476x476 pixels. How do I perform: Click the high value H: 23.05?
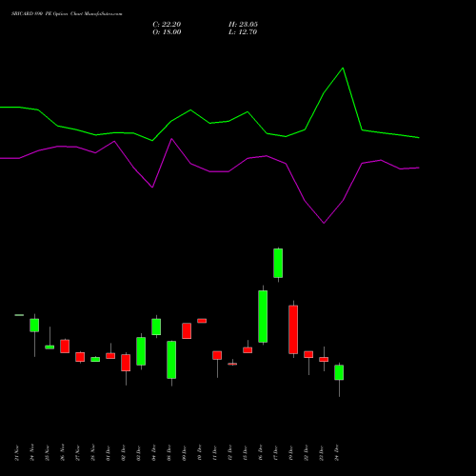pyautogui.click(x=243, y=25)
